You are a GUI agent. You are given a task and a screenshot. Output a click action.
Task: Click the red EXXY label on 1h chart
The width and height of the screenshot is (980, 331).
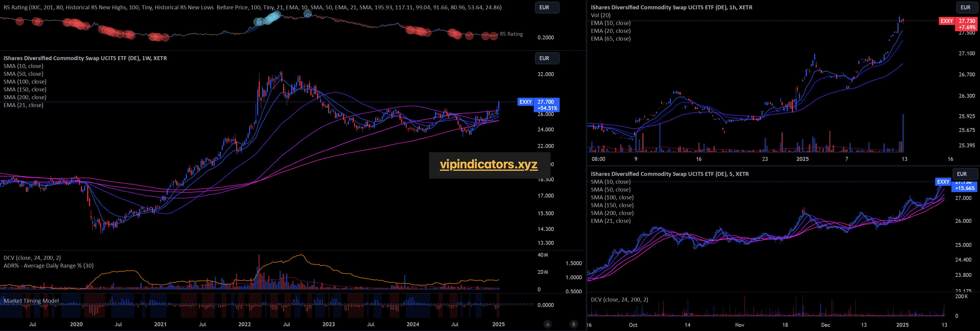pos(947,21)
